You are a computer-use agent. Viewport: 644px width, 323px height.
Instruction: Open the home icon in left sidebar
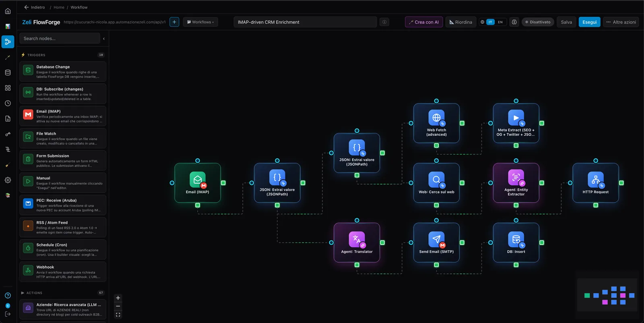tap(8, 11)
